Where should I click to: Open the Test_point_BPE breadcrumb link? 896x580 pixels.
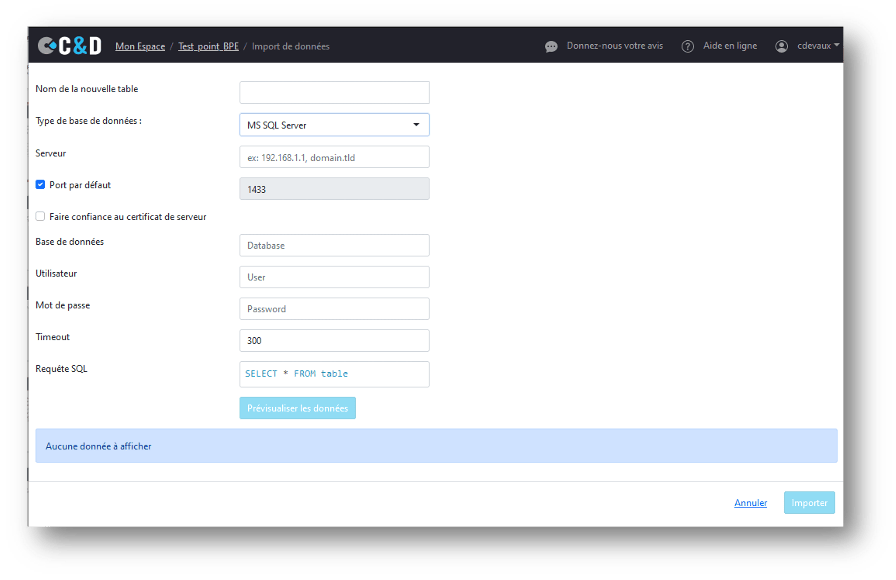click(208, 47)
